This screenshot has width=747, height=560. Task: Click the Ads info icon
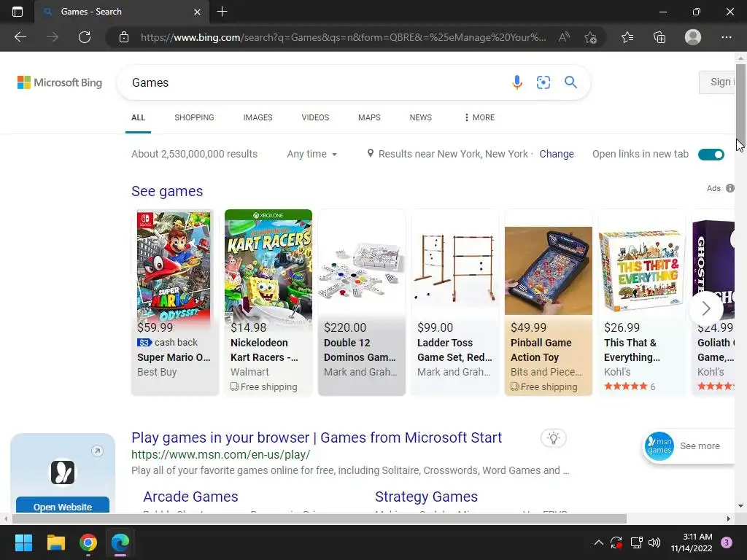pos(729,189)
